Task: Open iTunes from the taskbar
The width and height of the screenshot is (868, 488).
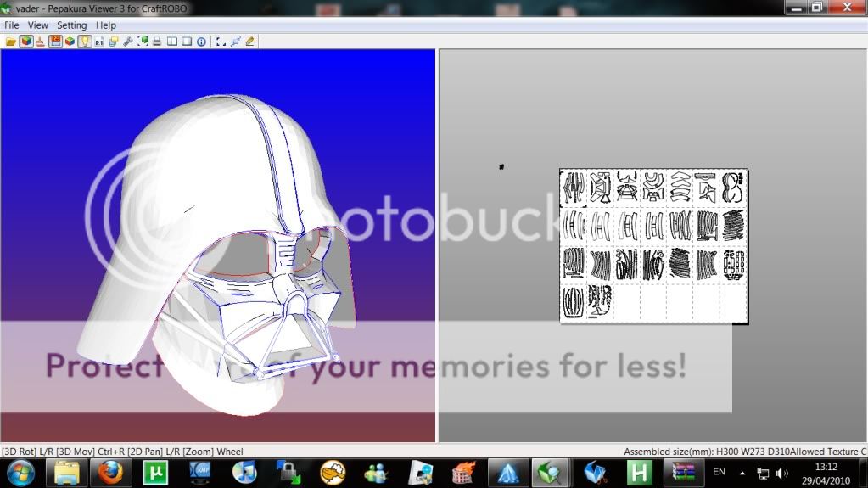Action: click(244, 474)
